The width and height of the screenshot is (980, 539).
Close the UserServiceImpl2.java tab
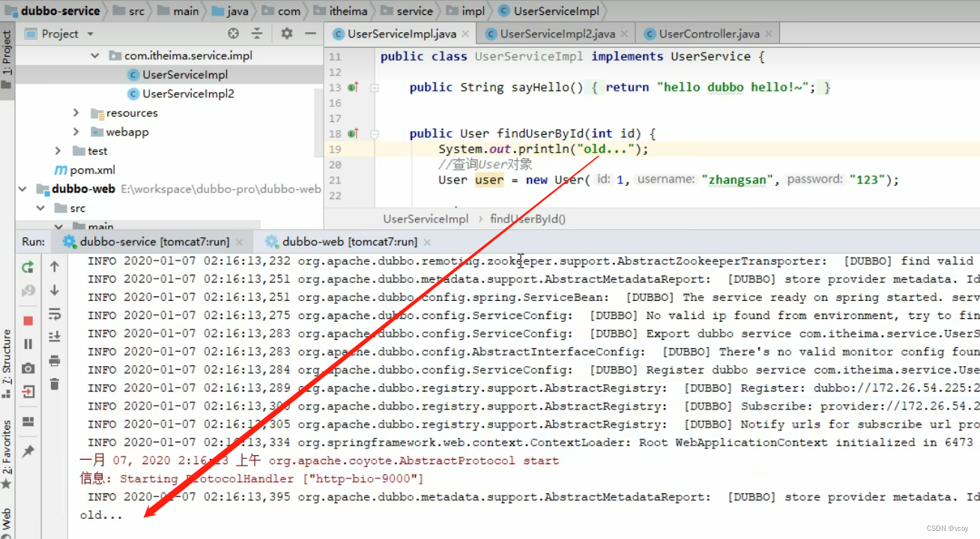(624, 34)
